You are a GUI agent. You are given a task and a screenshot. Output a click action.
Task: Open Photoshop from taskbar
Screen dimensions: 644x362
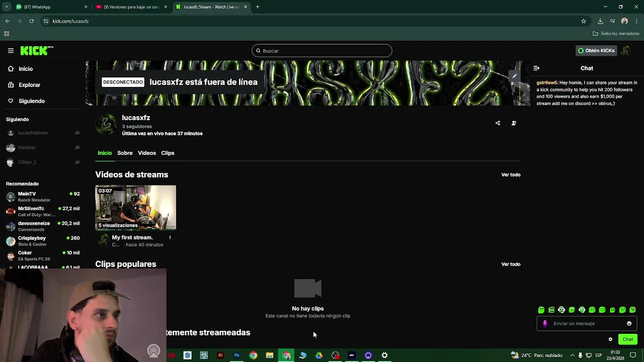point(236,355)
